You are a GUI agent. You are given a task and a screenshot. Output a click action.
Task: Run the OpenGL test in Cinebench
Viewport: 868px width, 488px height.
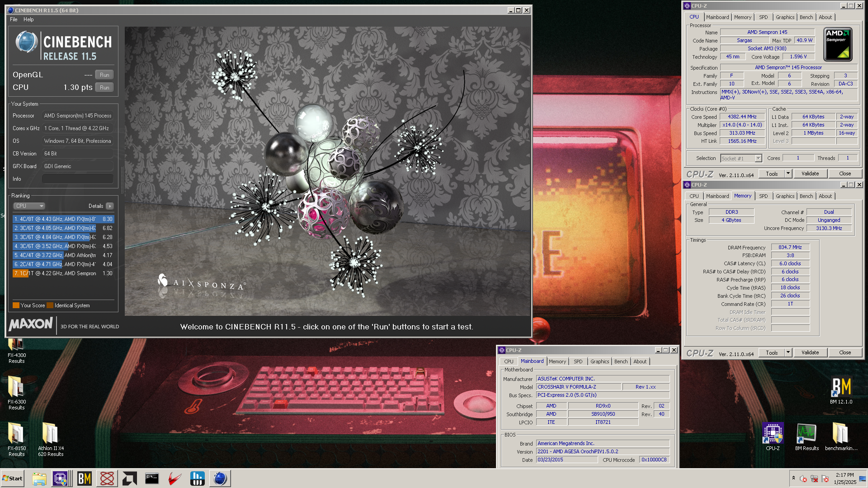(x=104, y=75)
